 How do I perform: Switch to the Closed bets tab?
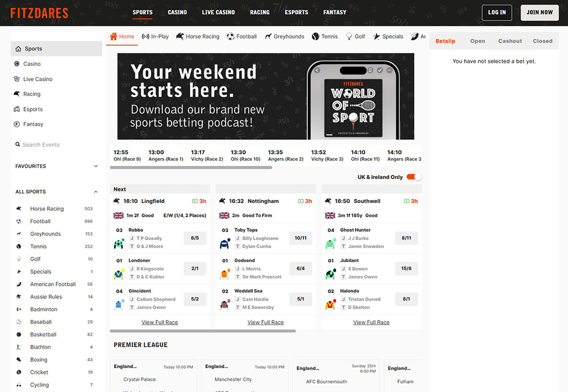pyautogui.click(x=542, y=41)
